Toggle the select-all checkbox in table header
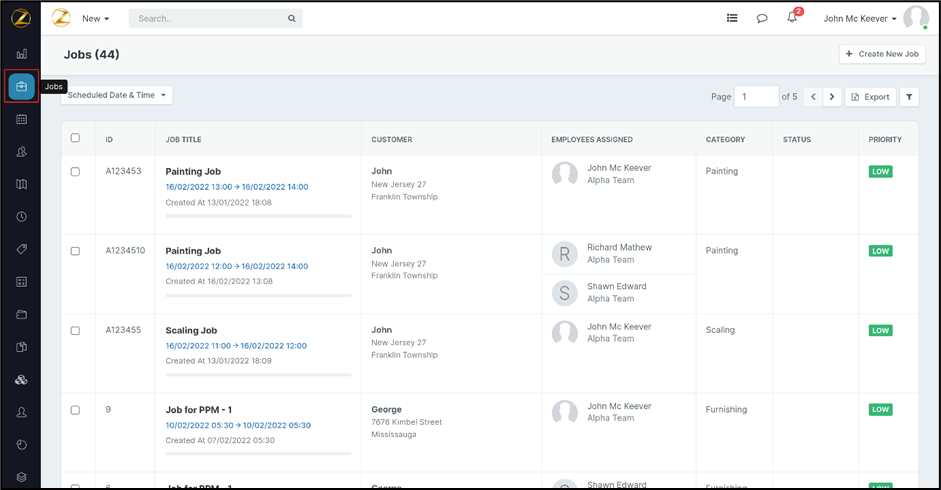 [75, 138]
